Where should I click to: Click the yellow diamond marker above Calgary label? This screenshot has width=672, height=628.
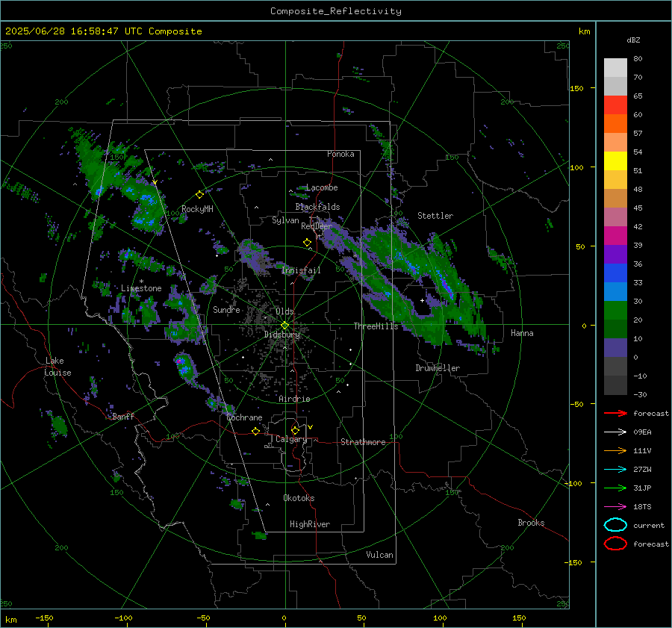click(295, 430)
